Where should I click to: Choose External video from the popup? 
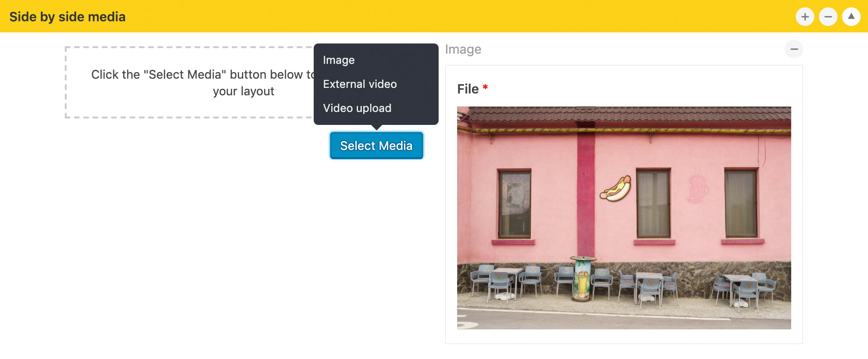360,84
